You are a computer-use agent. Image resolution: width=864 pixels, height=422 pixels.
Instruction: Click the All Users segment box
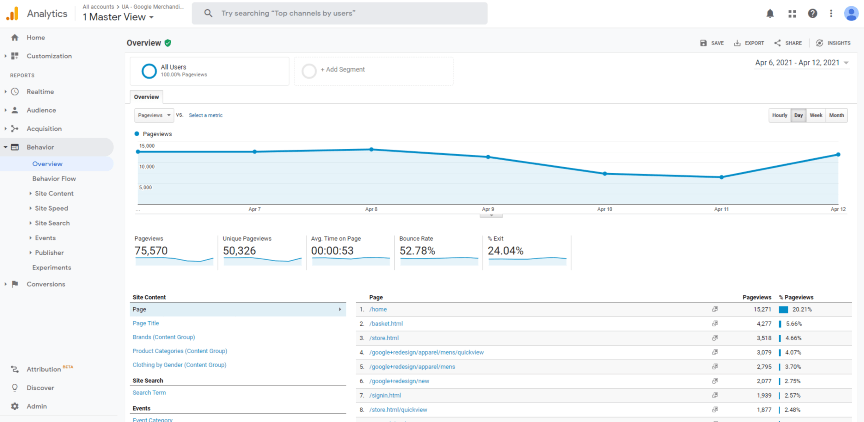tap(210, 71)
